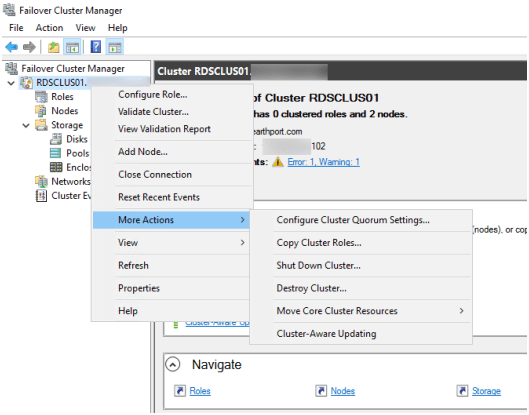Click the Roles shortcut icon under Navigate
This screenshot has height=415, width=529.
[180, 391]
